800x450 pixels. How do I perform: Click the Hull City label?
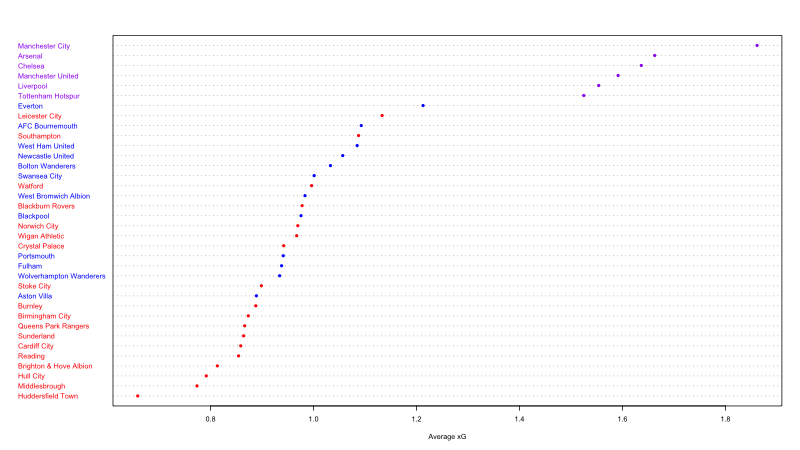(31, 376)
